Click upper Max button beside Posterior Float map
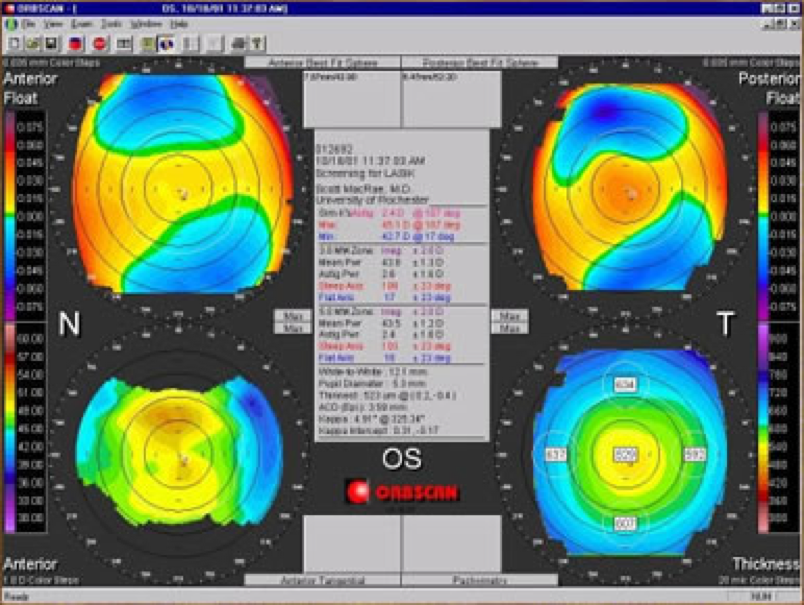804x605 pixels. pos(510,316)
